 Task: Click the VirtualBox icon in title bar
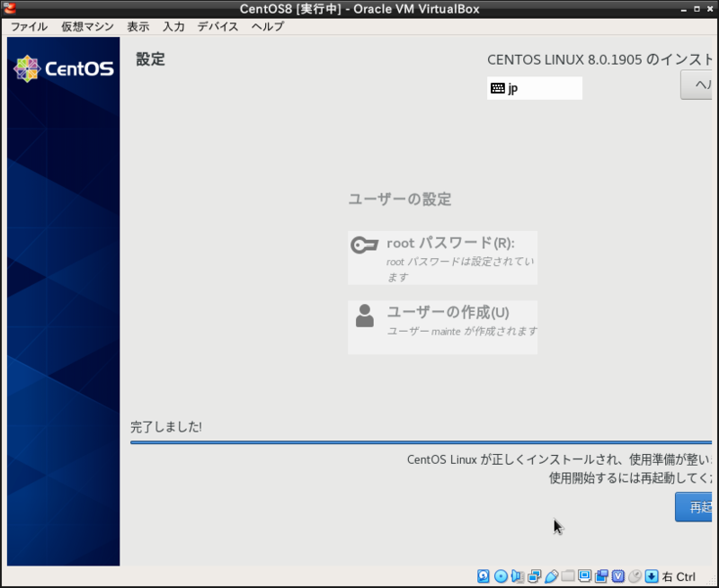click(9, 8)
